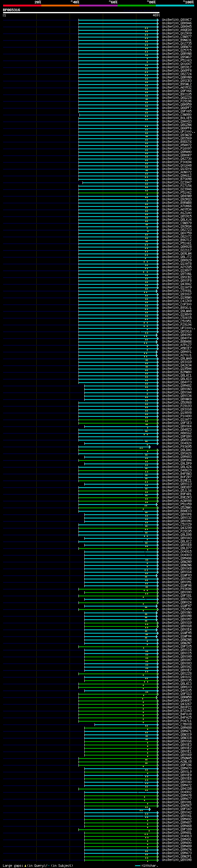Select the UniRef100_Q9FV66 label
The image size is (197, 868).
pos(176,91)
